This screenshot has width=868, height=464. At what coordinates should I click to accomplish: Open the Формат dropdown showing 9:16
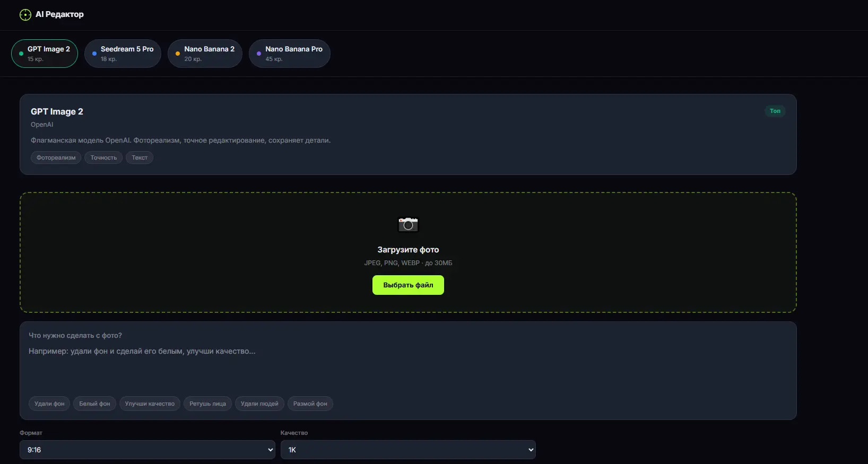click(147, 450)
